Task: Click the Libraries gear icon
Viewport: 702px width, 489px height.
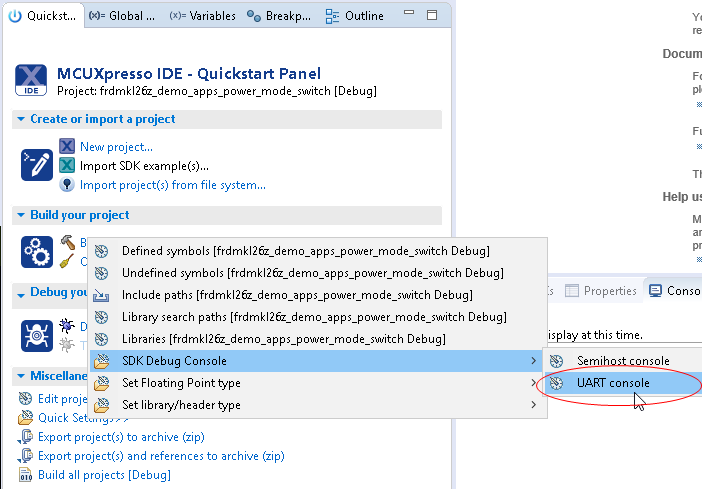Action: (x=101, y=339)
